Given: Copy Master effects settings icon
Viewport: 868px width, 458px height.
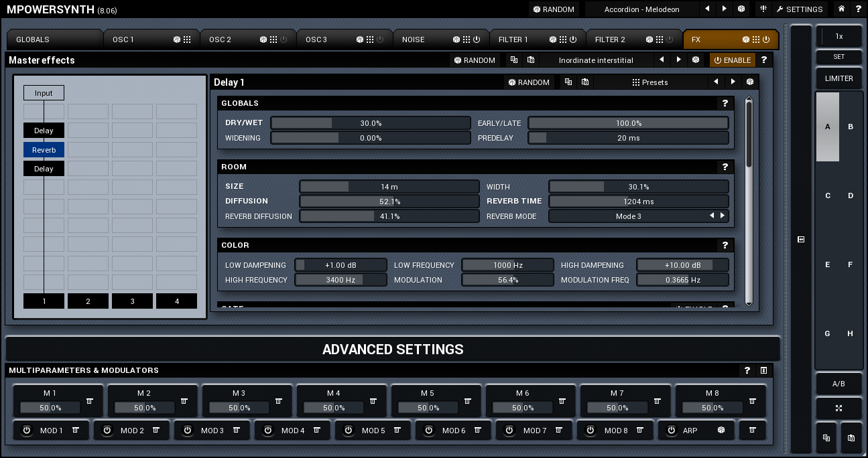Looking at the screenshot, I should (x=514, y=60).
